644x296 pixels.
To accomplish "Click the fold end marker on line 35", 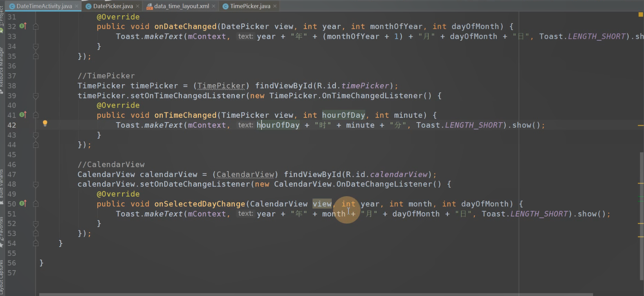I will pos(36,56).
